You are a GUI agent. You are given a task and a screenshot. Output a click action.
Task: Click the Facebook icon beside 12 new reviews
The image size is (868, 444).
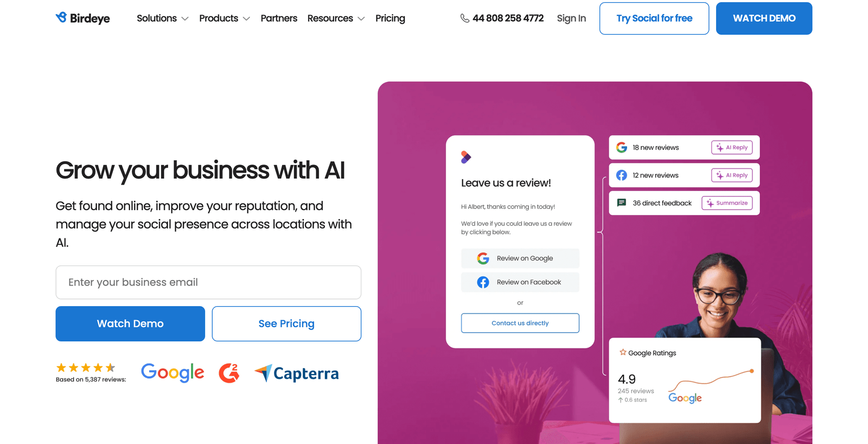(622, 175)
